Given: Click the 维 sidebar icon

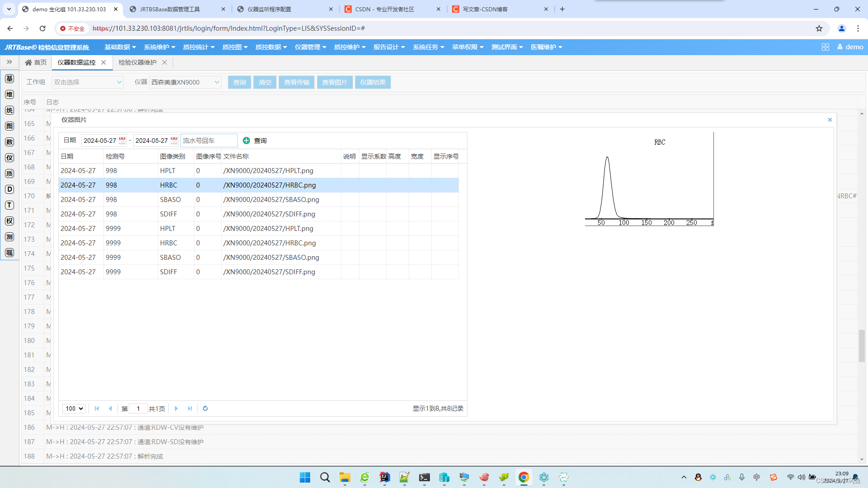Looking at the screenshot, I should 9,94.
